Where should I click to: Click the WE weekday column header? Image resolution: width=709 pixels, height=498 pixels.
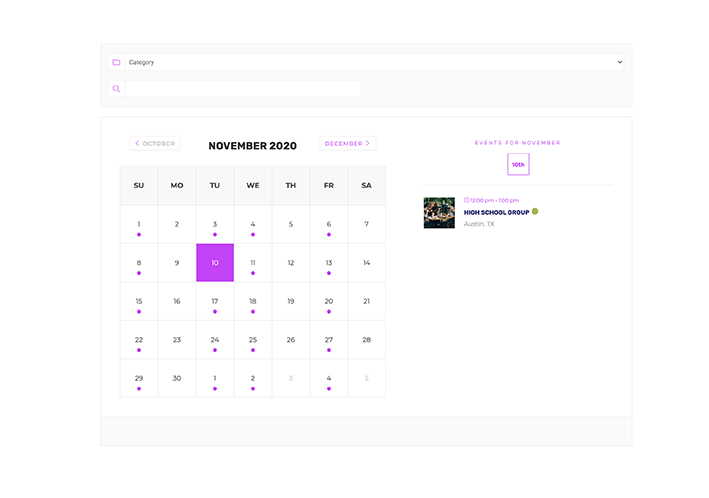tap(253, 185)
